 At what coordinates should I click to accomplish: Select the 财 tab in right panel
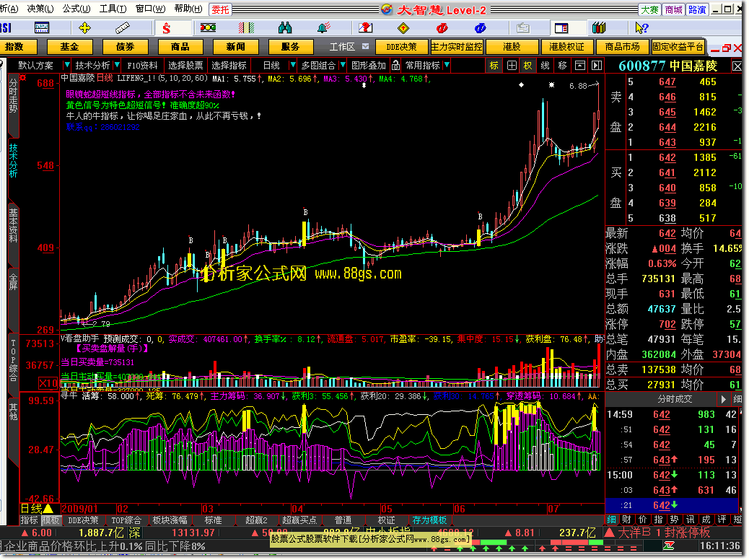pyautogui.click(x=627, y=520)
